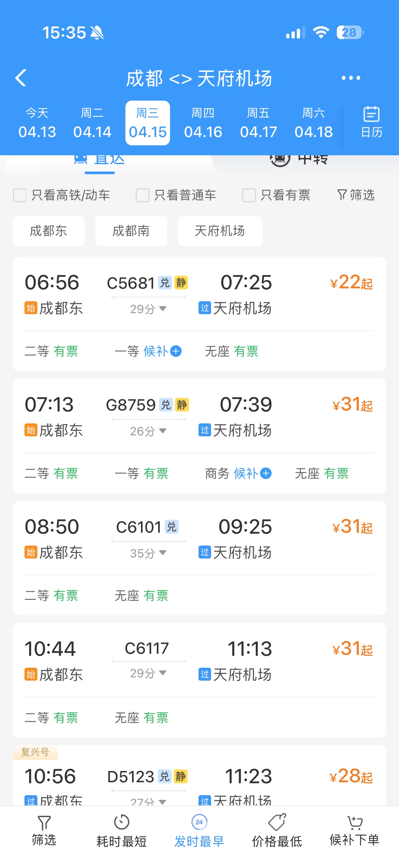The height and width of the screenshot is (868, 399).
Task: Toggle 只看有票 checkbox
Action: click(x=249, y=195)
